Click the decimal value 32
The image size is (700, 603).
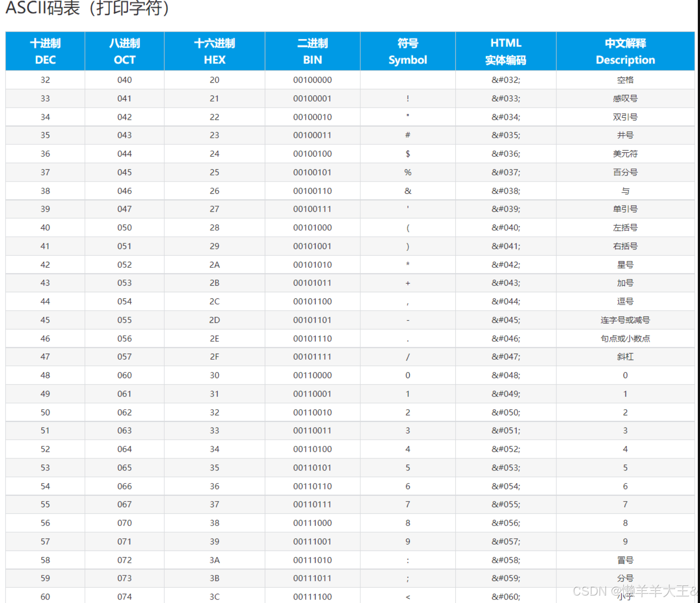click(45, 80)
